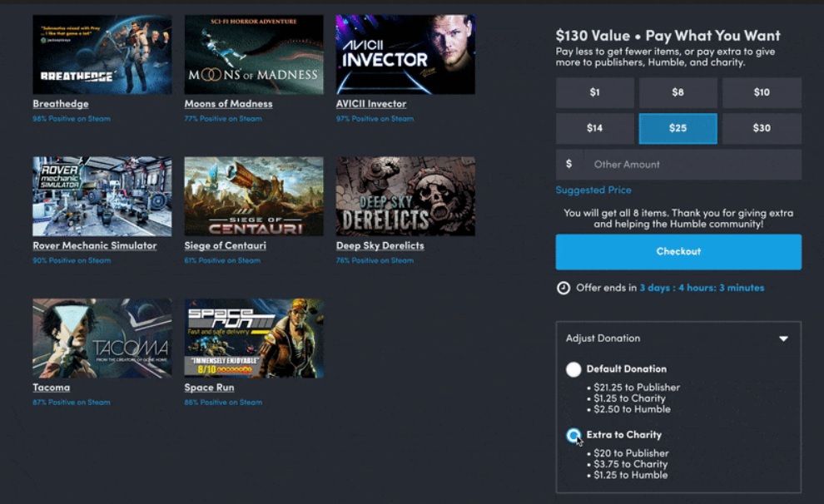
Task: Open the Tacoma game link
Action: coord(52,388)
